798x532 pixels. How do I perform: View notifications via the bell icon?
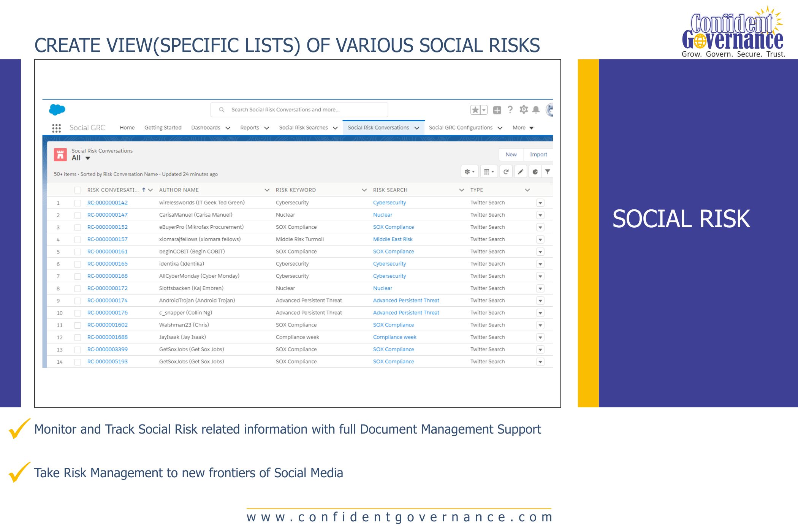tap(536, 109)
